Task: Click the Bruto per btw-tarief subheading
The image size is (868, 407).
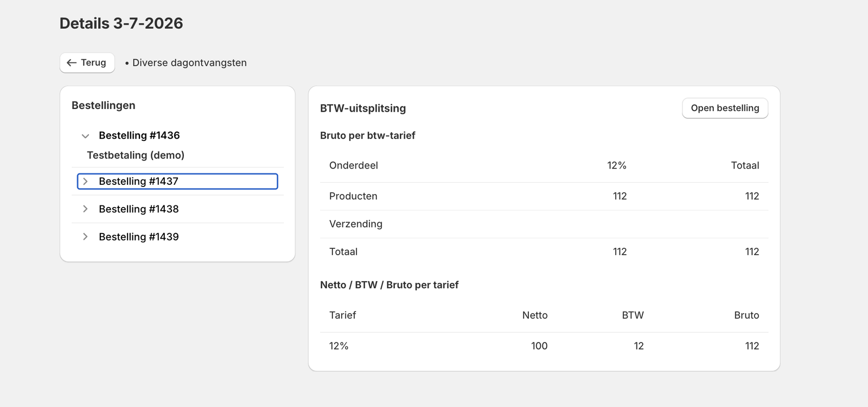Action: [367, 135]
